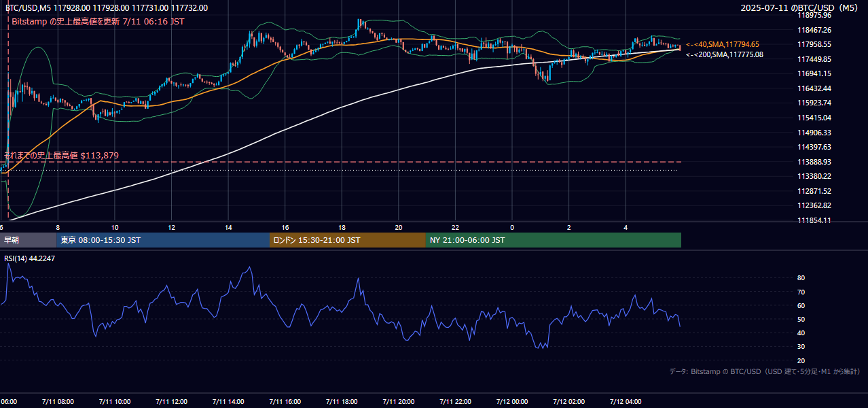Click the hour tick 12 under price chart

171,227
